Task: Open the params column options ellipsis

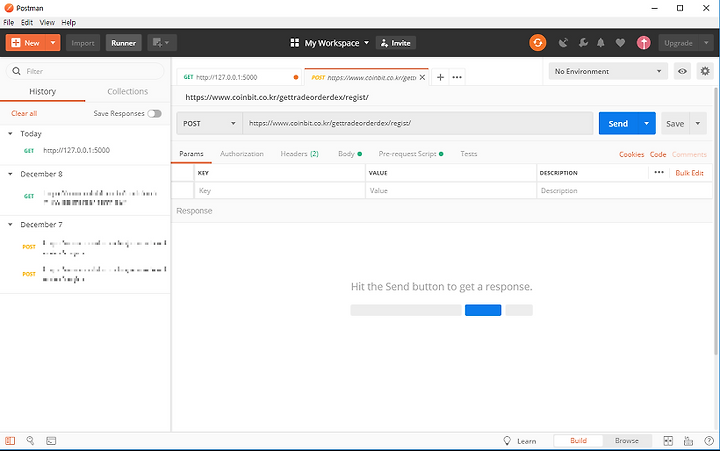Action: click(659, 173)
